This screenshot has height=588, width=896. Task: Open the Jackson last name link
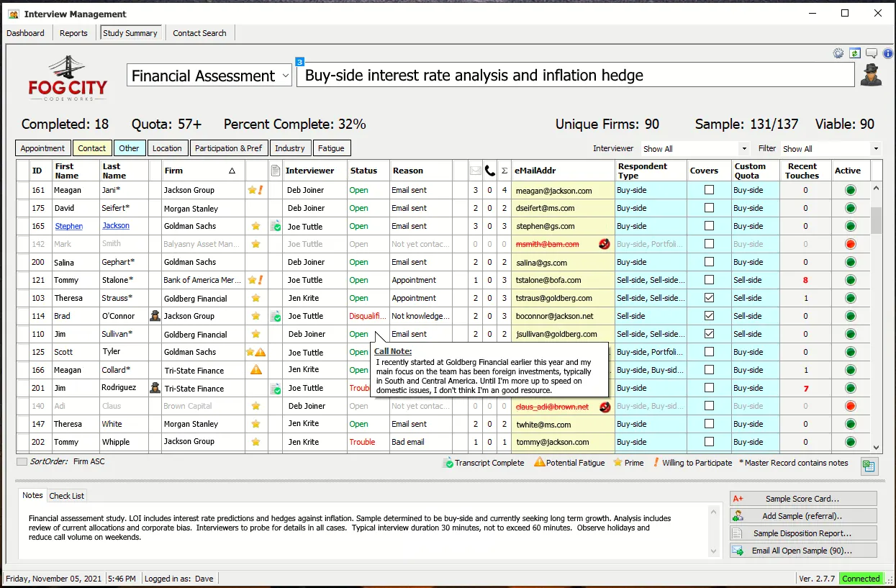pos(116,225)
